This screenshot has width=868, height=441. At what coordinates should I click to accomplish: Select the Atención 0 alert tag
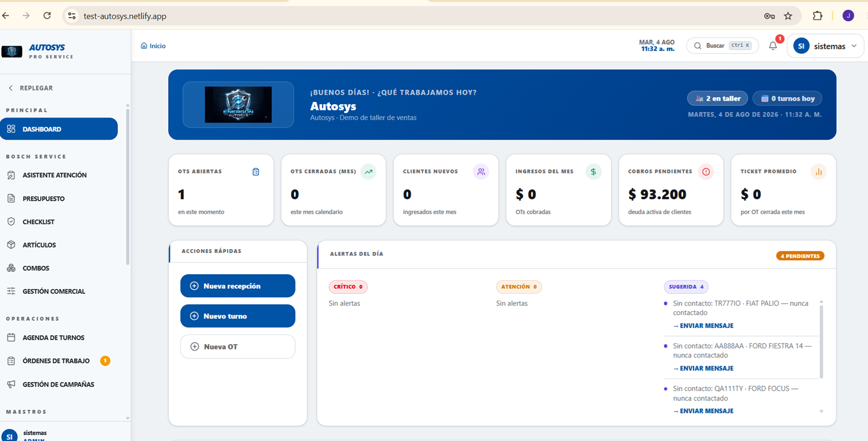tap(519, 287)
